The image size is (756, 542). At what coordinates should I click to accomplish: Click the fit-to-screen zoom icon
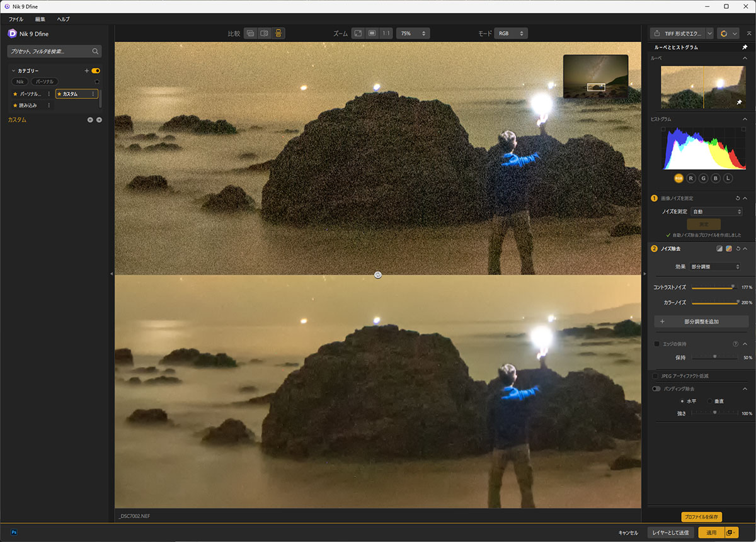coord(358,33)
